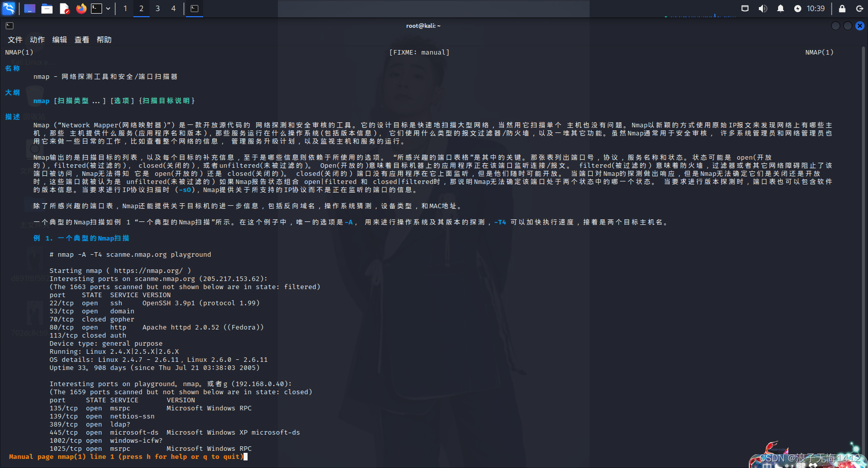Click the '113/tcp closed auth' row
This screenshot has width=868, height=468.
click(88, 335)
